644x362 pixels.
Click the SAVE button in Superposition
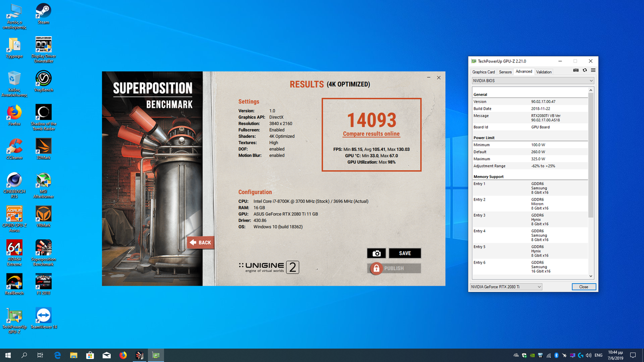point(405,253)
